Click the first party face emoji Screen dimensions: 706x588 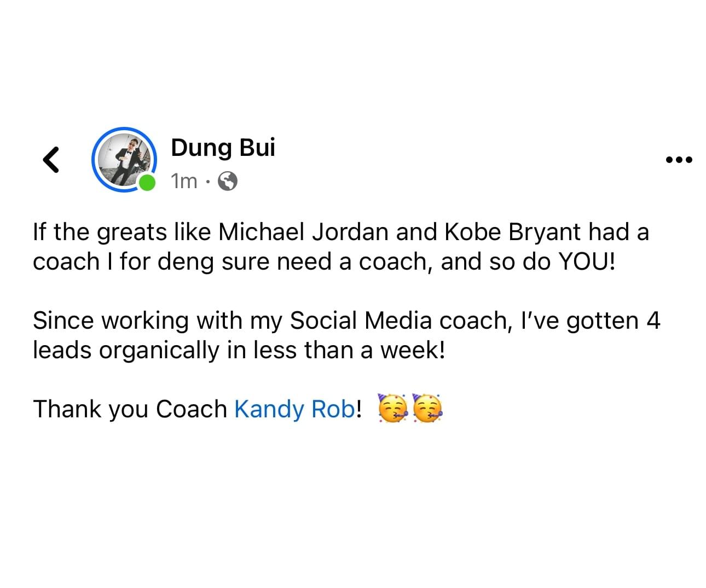(x=393, y=409)
